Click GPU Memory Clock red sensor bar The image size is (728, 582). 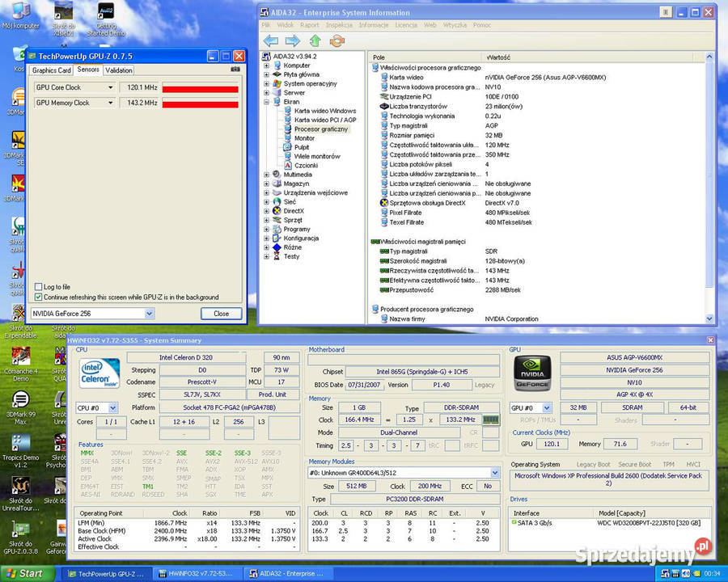(x=200, y=105)
